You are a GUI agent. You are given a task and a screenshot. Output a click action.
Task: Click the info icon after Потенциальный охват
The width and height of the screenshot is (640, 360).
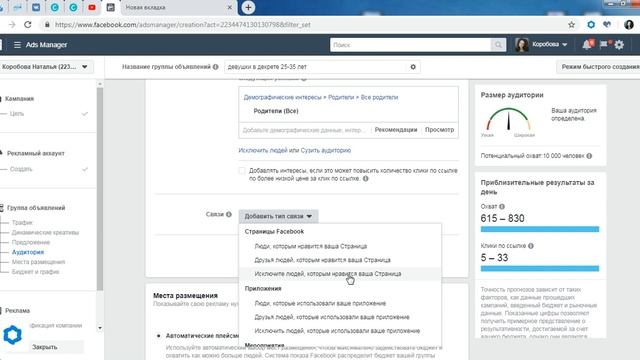click(589, 156)
